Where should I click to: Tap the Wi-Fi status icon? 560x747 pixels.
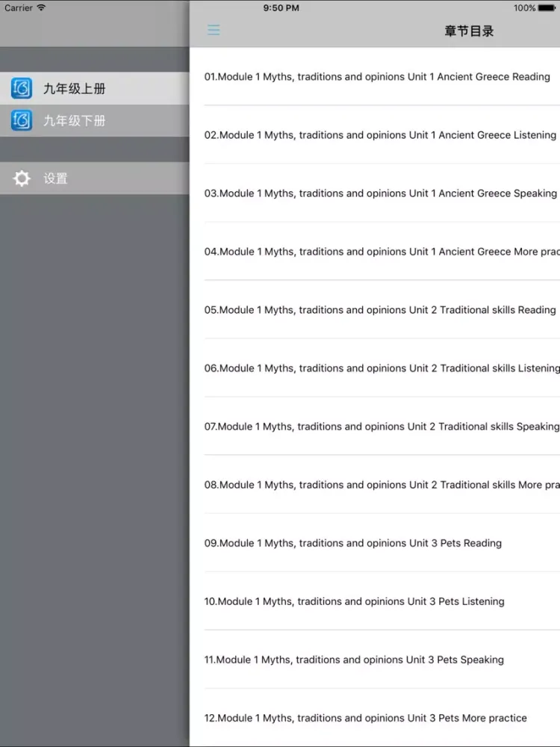[x=41, y=7]
